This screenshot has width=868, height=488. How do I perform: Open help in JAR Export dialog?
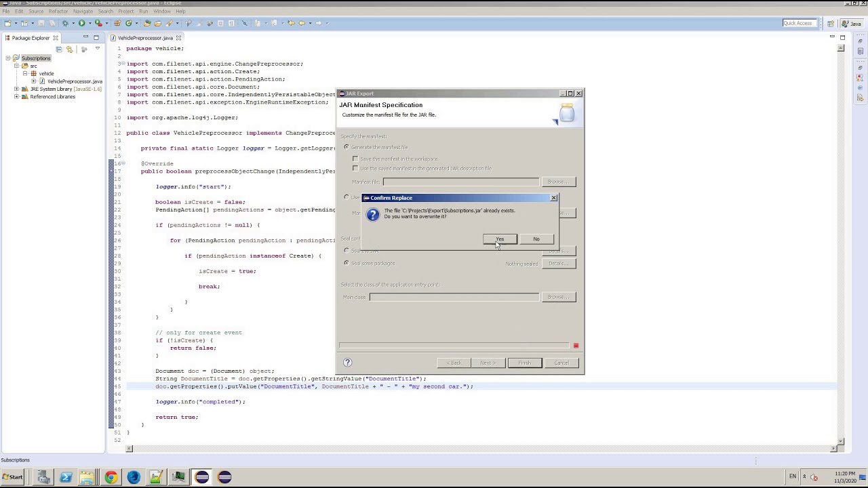pyautogui.click(x=347, y=363)
